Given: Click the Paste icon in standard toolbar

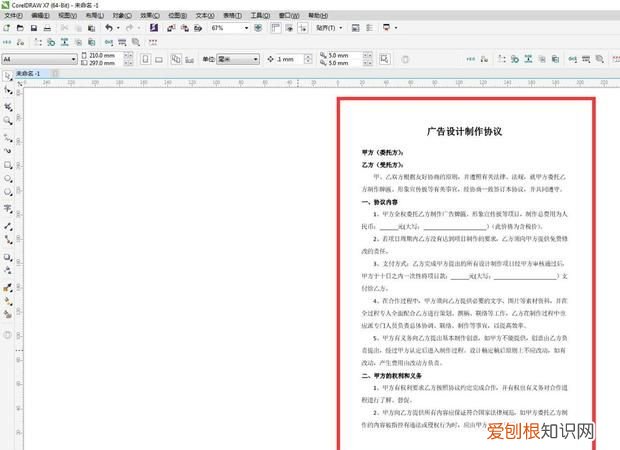Looking at the screenshot, I should coord(91,28).
